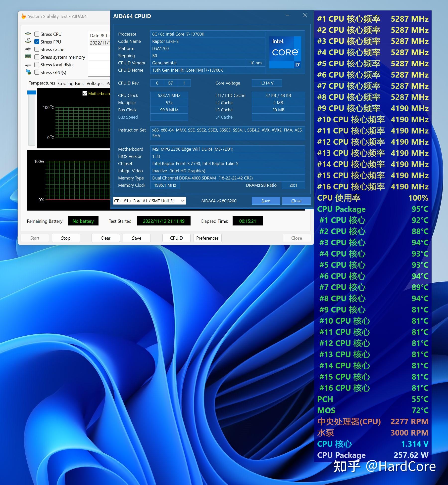The width and height of the screenshot is (448, 485).
Task: Click the Bus Speed label link
Action: pos(128,117)
